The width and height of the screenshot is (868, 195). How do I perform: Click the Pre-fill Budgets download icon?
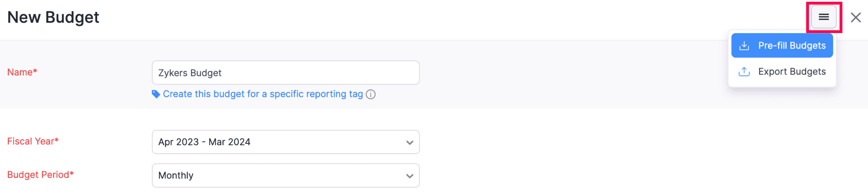tap(744, 46)
